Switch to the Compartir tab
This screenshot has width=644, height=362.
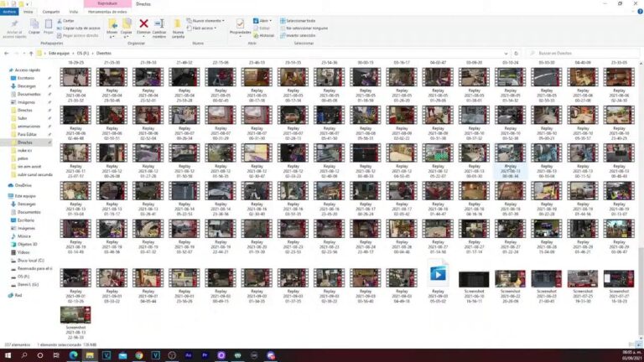51,12
